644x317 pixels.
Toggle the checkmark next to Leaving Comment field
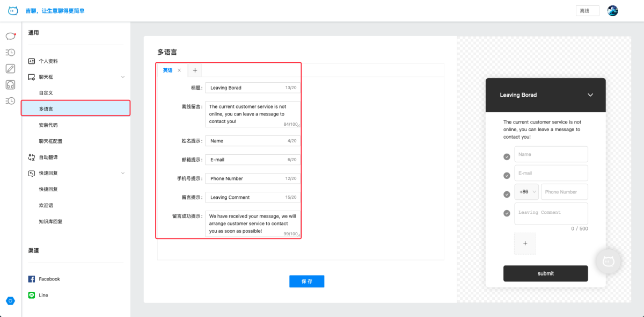click(507, 213)
